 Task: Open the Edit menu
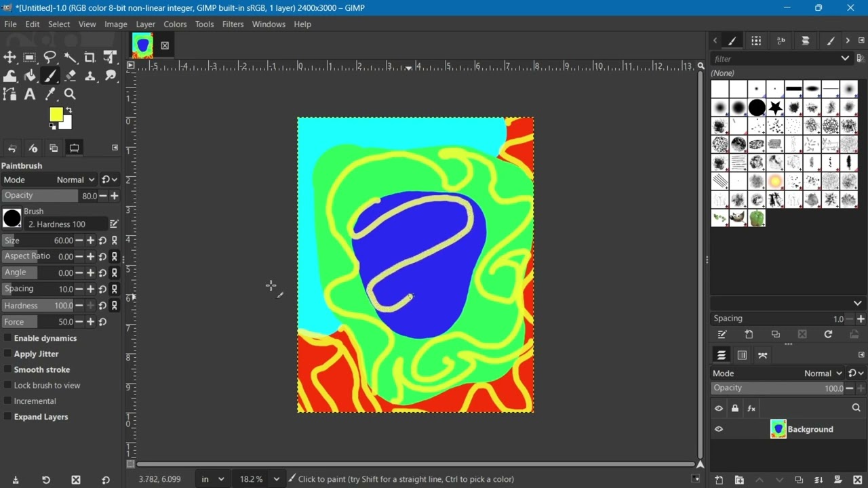pyautogui.click(x=33, y=24)
